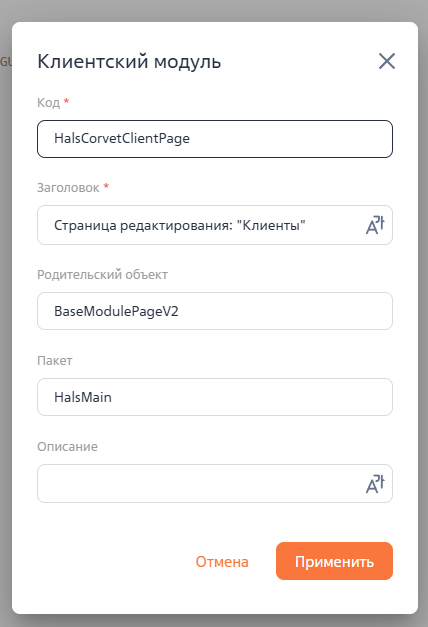Click the Код field label
Screen dimensions: 428x627
[48, 103]
